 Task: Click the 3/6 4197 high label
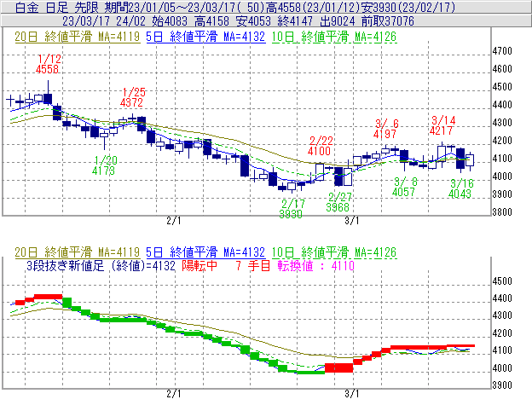tap(385, 129)
